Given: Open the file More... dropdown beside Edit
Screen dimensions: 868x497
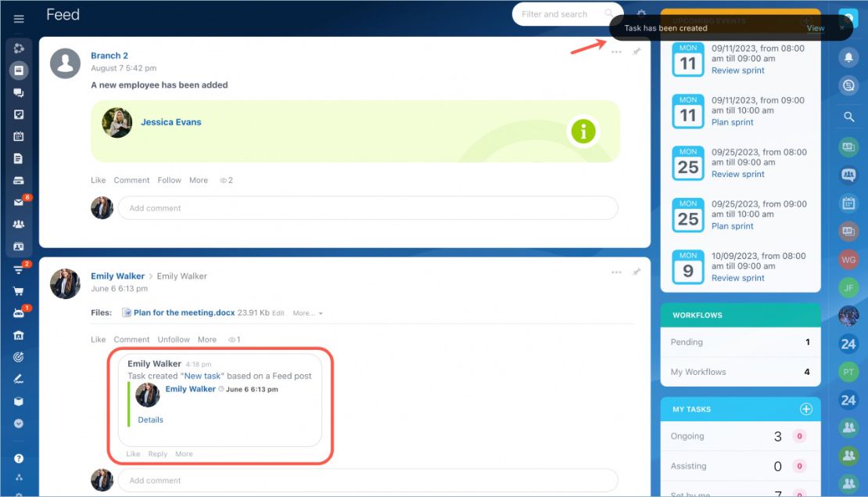Looking at the screenshot, I should 308,313.
